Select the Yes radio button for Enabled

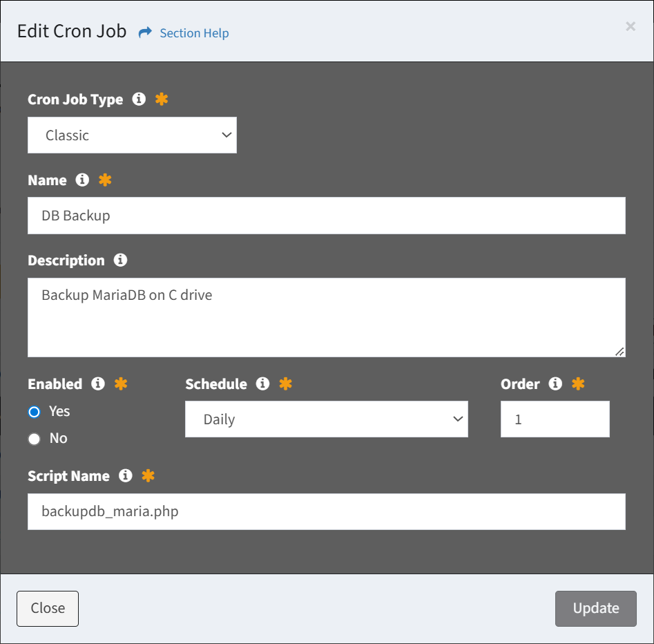pos(34,412)
